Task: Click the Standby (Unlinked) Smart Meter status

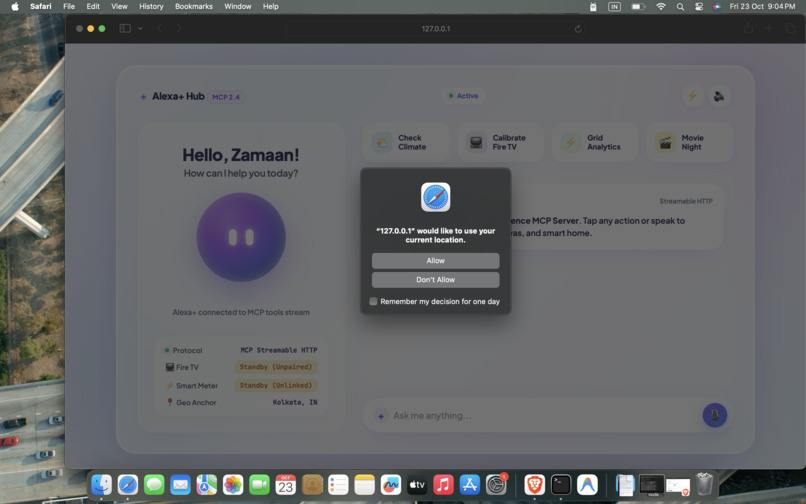Action: pyautogui.click(x=276, y=385)
